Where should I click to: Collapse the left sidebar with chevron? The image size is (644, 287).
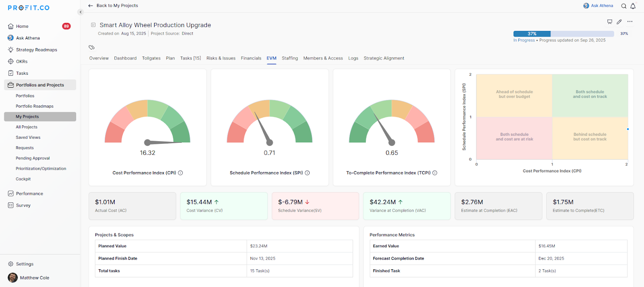pos(80,12)
